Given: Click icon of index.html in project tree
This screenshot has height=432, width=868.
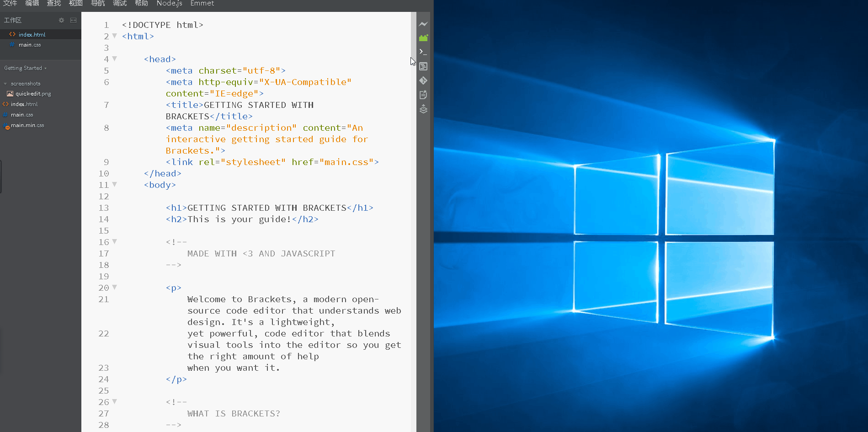Looking at the screenshot, I should coord(5,104).
